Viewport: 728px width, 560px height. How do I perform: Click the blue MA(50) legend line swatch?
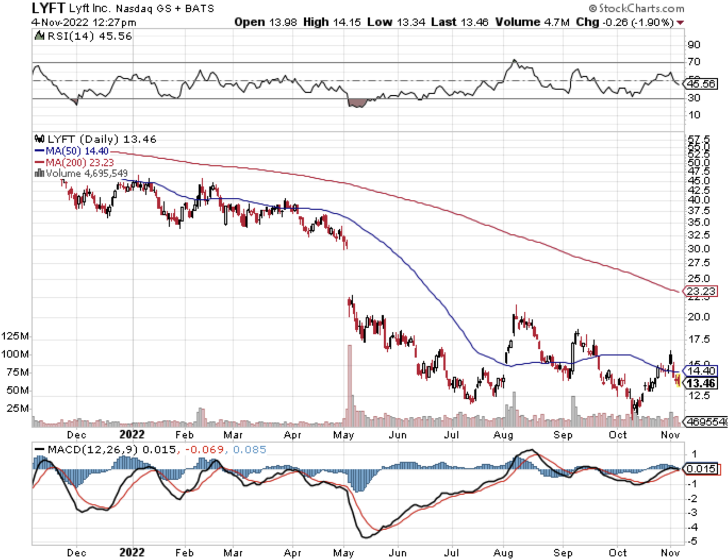pos(40,151)
